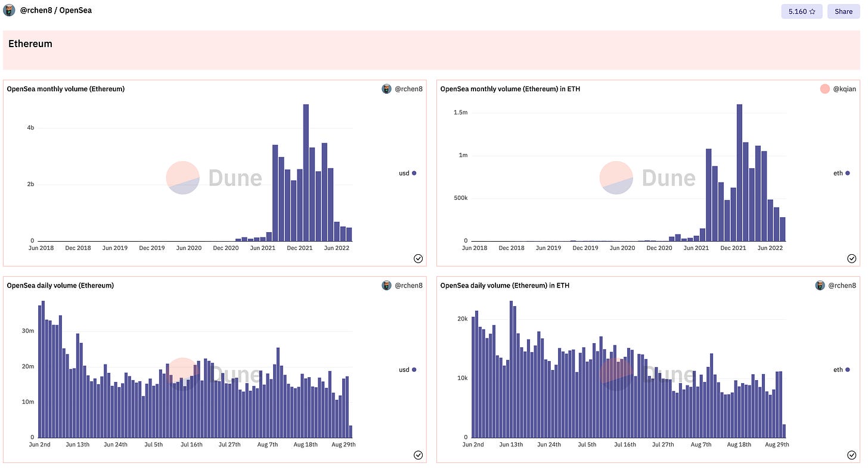Click the Ethereum section heading
868x469 pixels.
pyautogui.click(x=30, y=44)
